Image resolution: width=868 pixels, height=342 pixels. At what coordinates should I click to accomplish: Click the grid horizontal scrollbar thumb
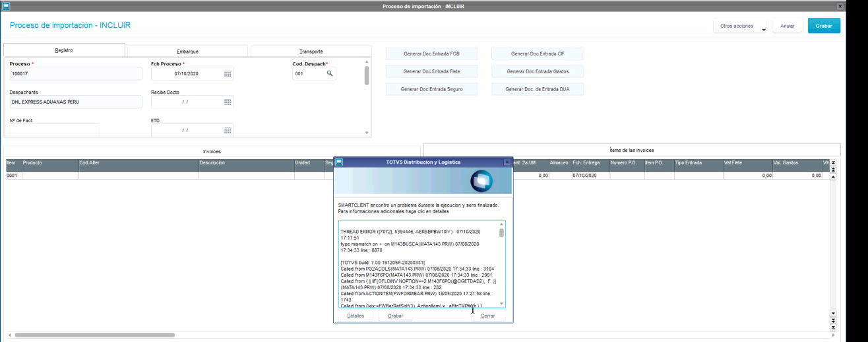point(95,335)
